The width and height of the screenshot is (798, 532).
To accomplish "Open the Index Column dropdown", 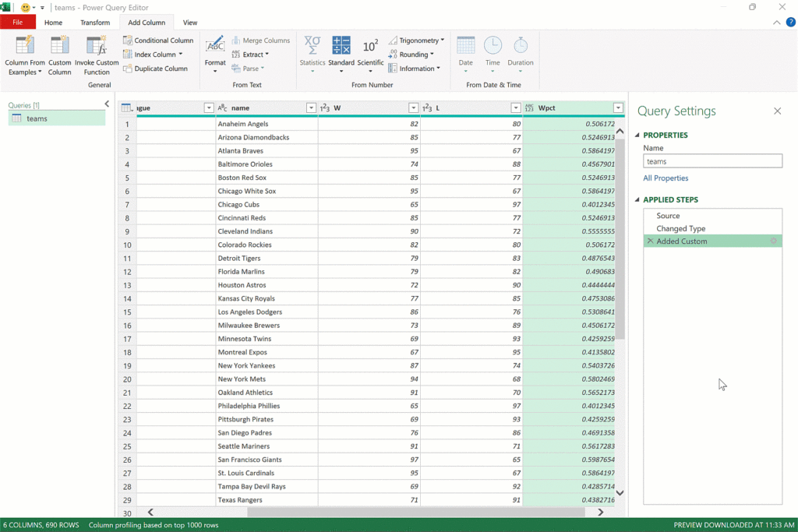I will (180, 55).
